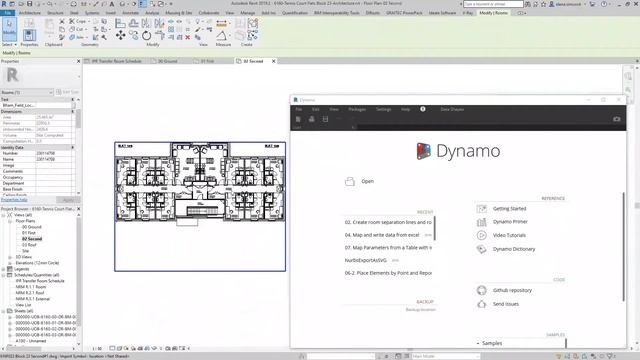640x360 pixels.
Task: Click the Dynamo start page vertical scrollbar
Action: tap(623, 246)
